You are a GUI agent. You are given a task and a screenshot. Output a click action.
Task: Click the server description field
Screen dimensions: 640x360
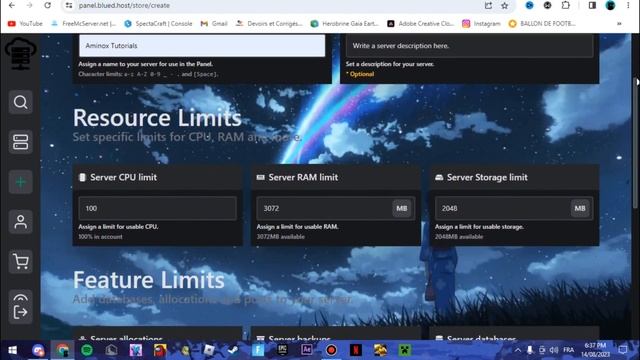[x=469, y=45]
